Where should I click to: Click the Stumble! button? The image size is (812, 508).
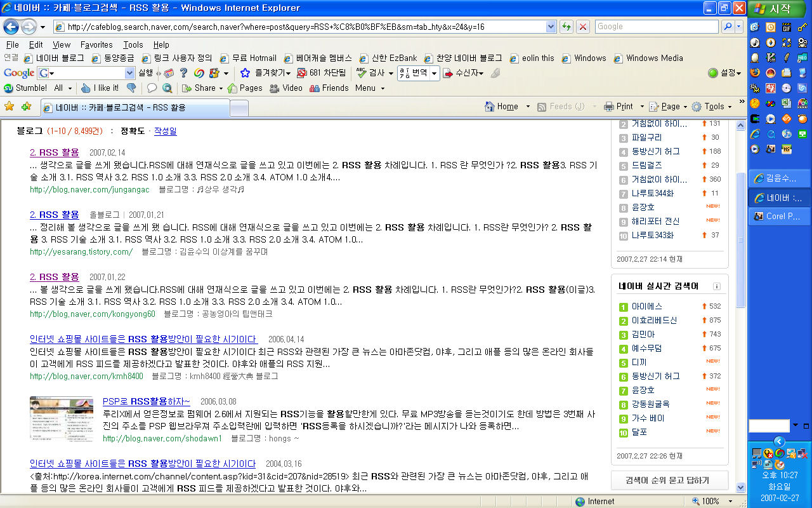pyautogui.click(x=25, y=88)
